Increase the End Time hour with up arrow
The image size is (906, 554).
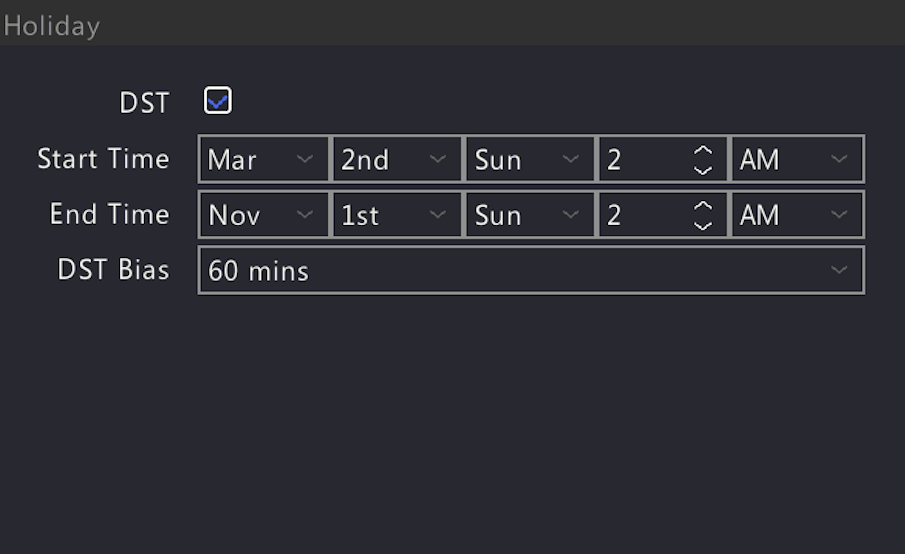pos(703,205)
